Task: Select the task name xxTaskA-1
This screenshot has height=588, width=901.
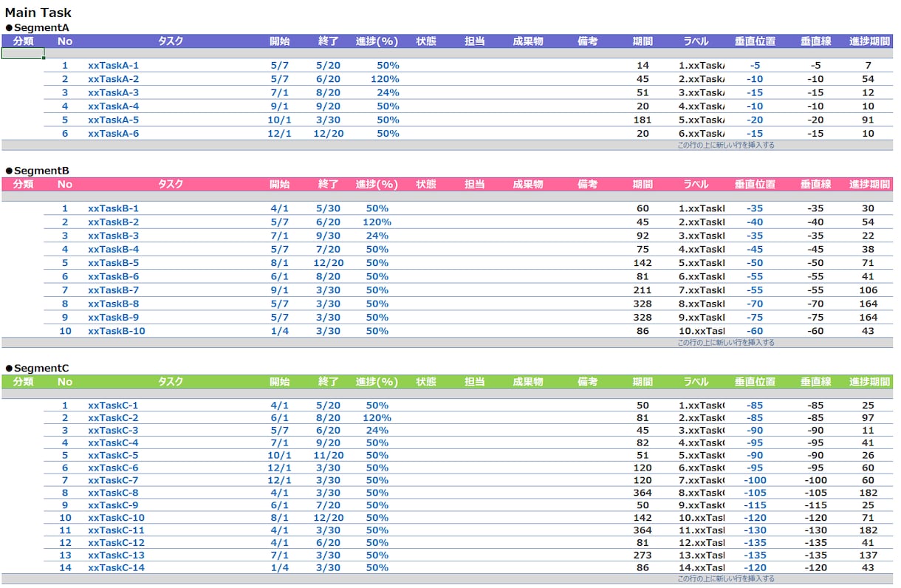Action: [x=113, y=65]
